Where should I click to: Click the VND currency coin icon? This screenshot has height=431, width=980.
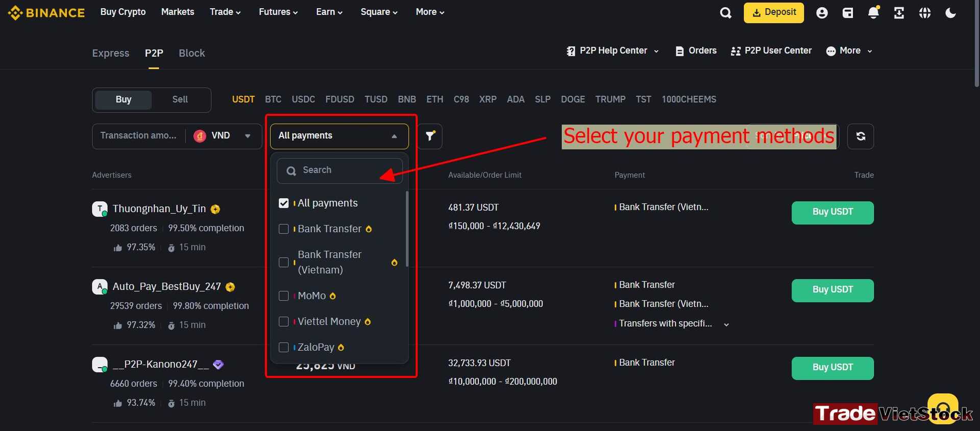coord(200,136)
